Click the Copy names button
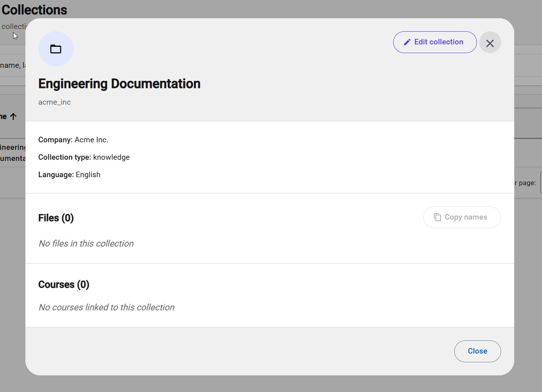The image size is (542, 392). [462, 217]
